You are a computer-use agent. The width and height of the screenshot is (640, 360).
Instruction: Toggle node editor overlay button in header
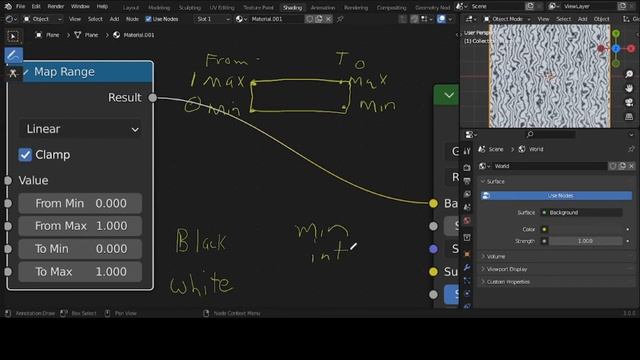pyautogui.click(x=441, y=19)
